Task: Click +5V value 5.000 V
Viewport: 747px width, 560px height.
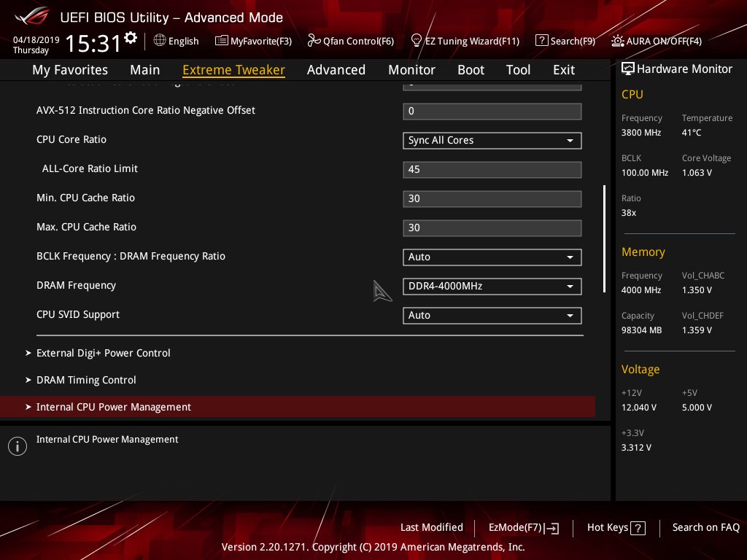Action: 697,407
